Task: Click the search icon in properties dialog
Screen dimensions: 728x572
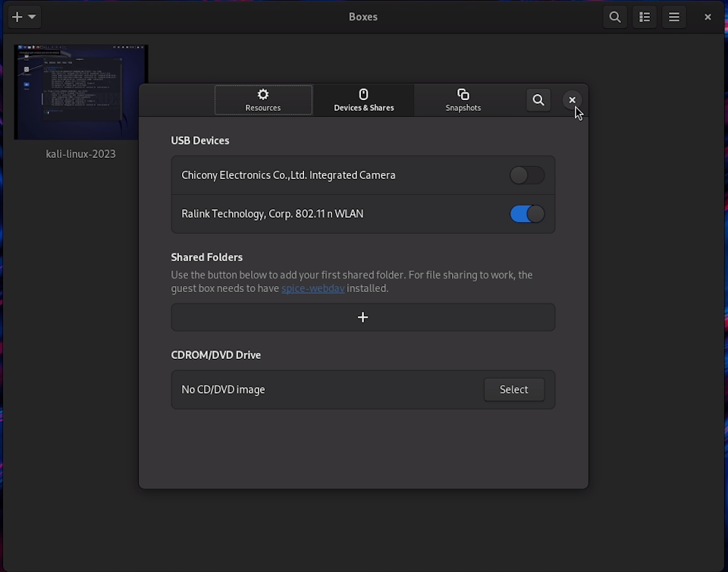Action: pos(538,100)
